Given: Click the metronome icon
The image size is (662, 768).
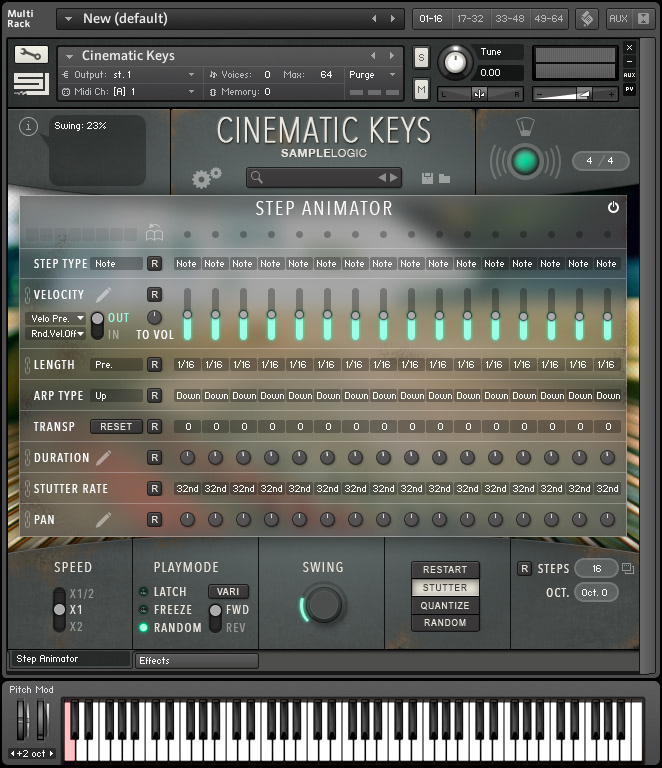Looking at the screenshot, I should pos(525,126).
